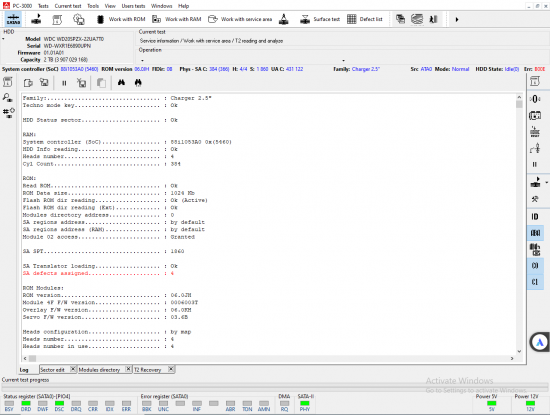Click the SATA0 port icon in toolbar
Viewport: 550px width, 415px height.
pyautogui.click(x=13, y=19)
